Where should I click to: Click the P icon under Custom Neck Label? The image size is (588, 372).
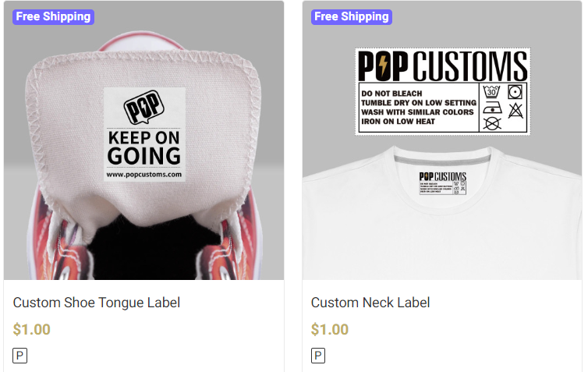coord(318,355)
